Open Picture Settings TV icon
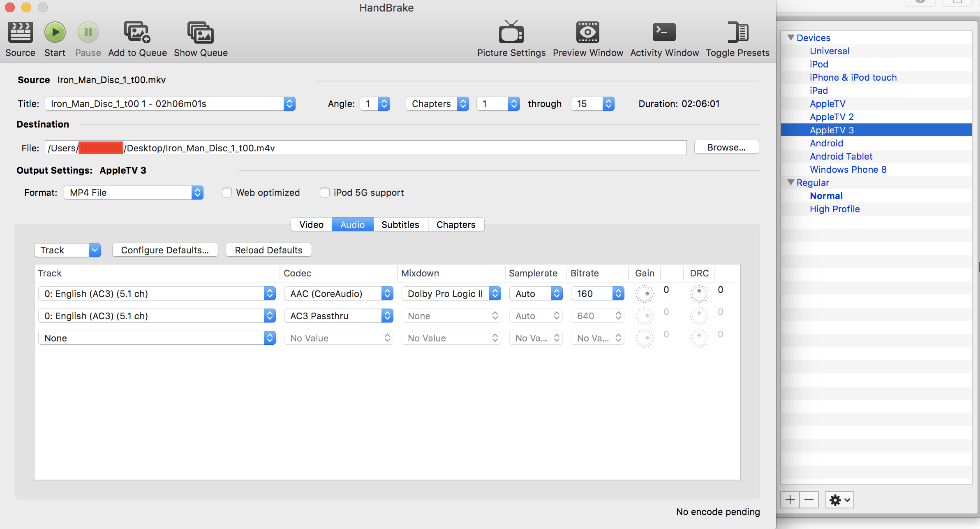This screenshot has height=529, width=980. [x=511, y=32]
